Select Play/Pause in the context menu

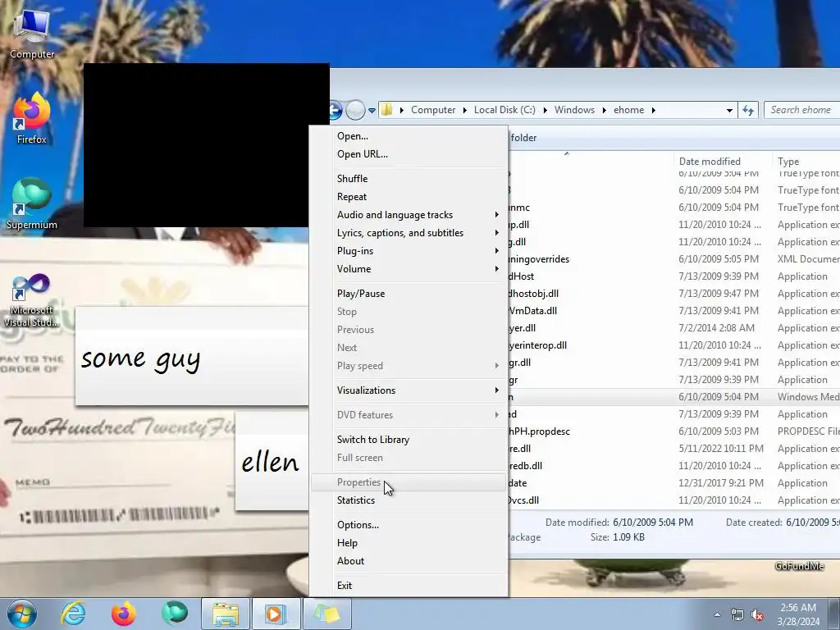click(409, 294)
